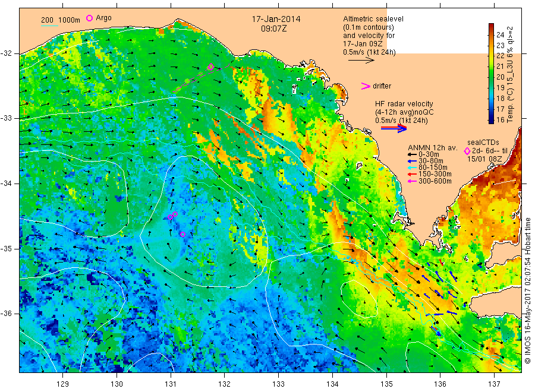Image resolution: width=535 pixels, height=392 pixels.
Task: Click the magenta sealCTDs diamond legend symbol
Action: [x=467, y=151]
